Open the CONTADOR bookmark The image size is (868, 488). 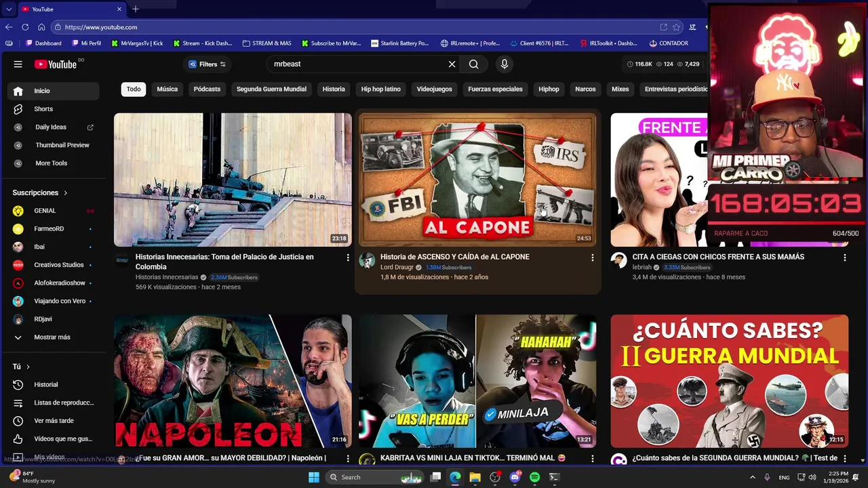669,43
